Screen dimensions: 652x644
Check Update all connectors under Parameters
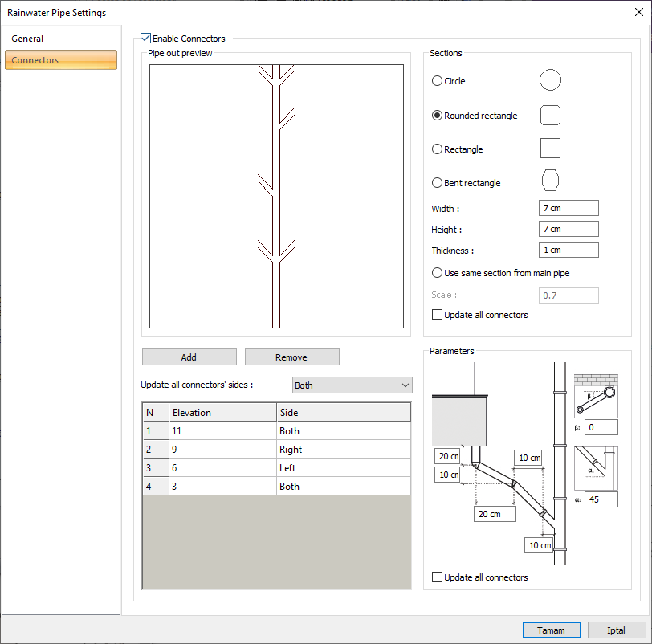point(438,577)
